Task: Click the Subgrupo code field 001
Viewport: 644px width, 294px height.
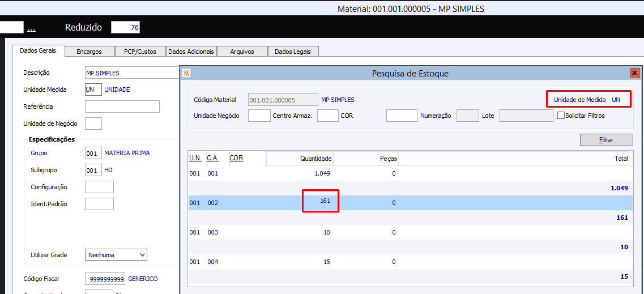Action: [93, 169]
